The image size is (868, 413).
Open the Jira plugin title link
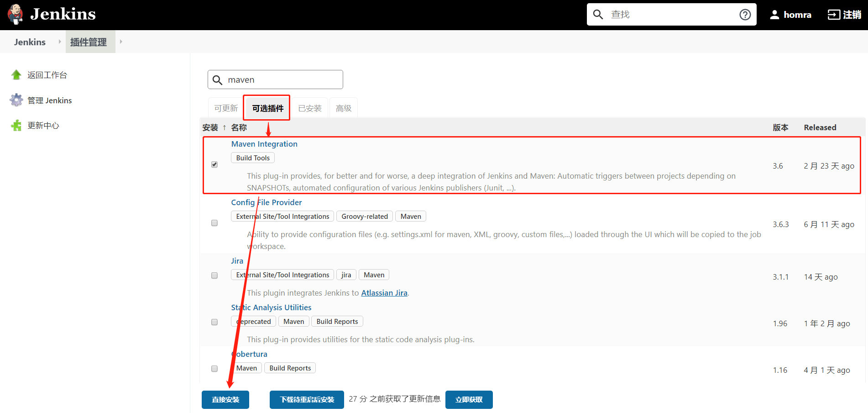click(x=237, y=261)
